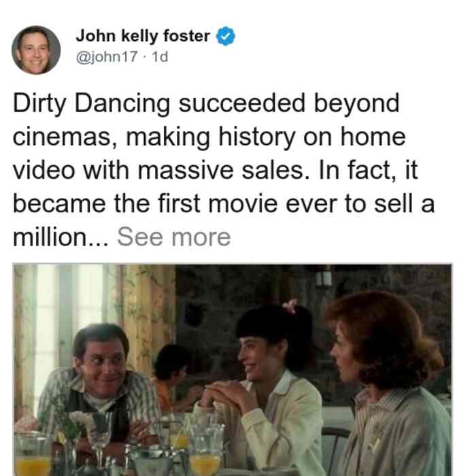
Task: Click the woman with pink hair bow
Action: (x=267, y=379)
